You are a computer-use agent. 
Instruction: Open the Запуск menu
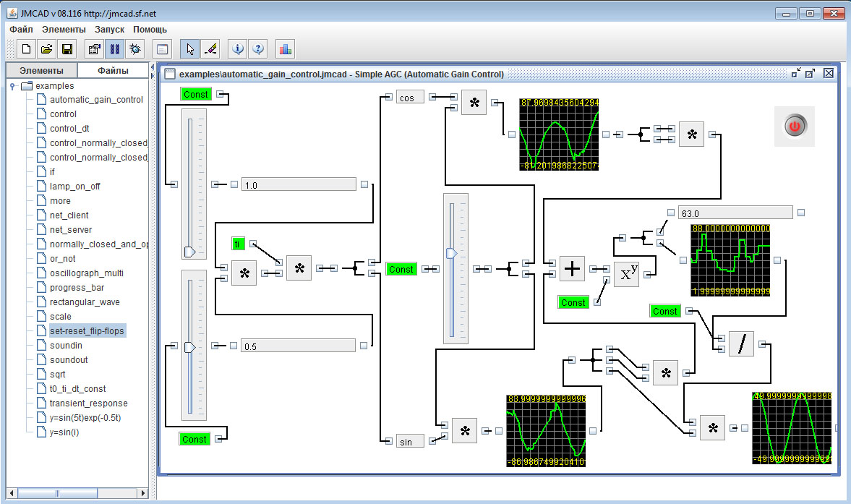109,30
